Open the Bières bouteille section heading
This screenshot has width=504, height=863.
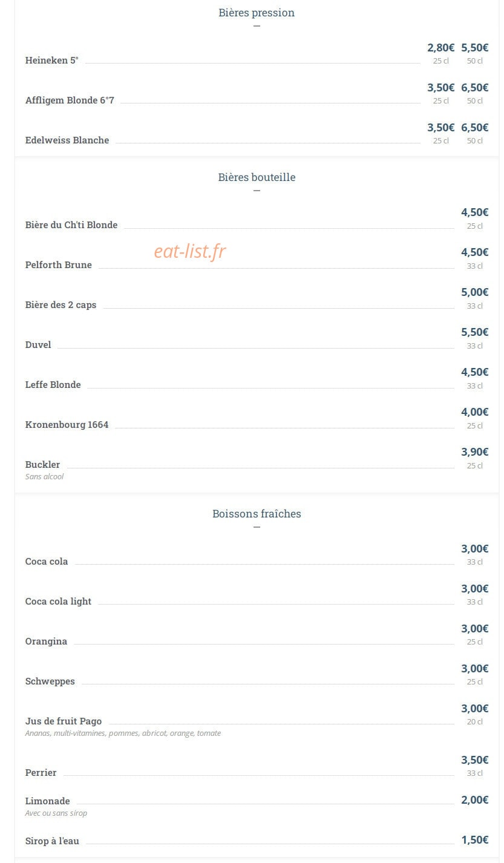(257, 177)
